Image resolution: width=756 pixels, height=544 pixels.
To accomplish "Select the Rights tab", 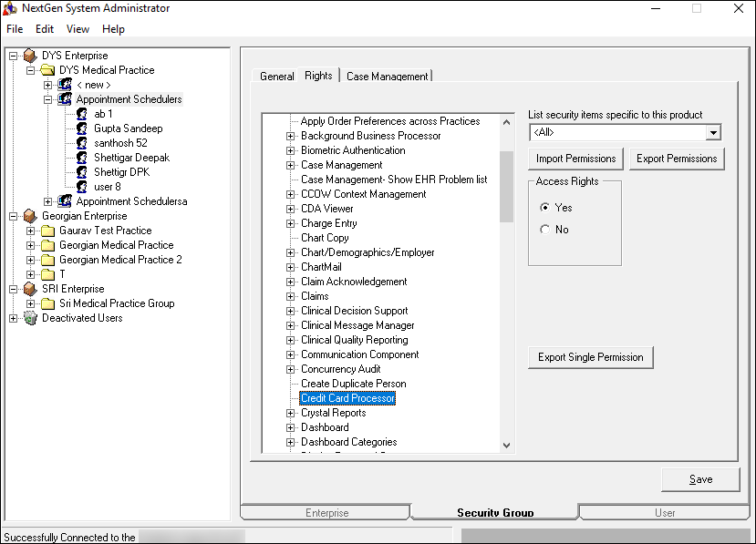I will [318, 76].
